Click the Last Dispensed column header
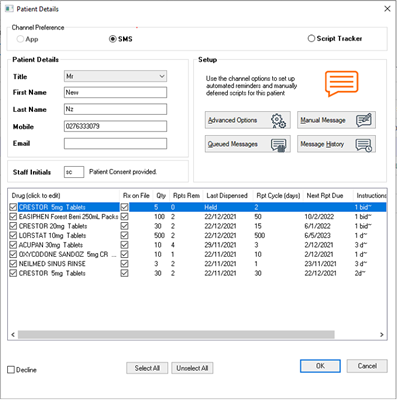 tap(227, 196)
